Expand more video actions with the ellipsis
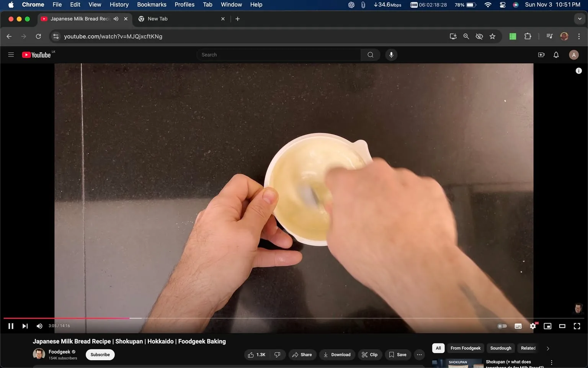The height and width of the screenshot is (368, 588). (x=419, y=355)
